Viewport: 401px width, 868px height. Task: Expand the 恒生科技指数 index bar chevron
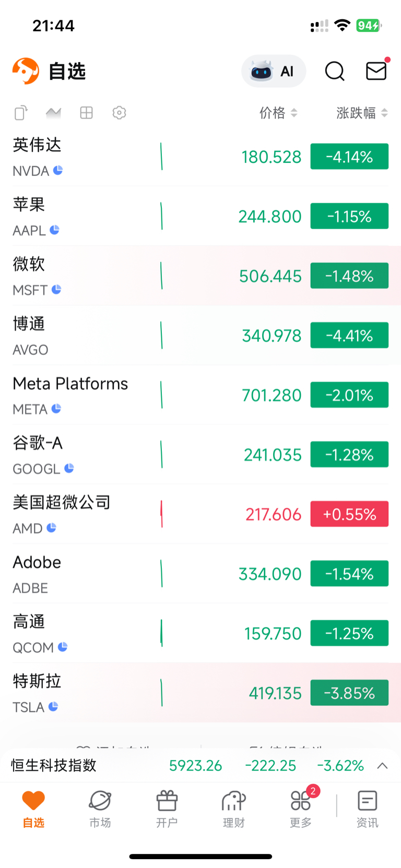tap(382, 766)
